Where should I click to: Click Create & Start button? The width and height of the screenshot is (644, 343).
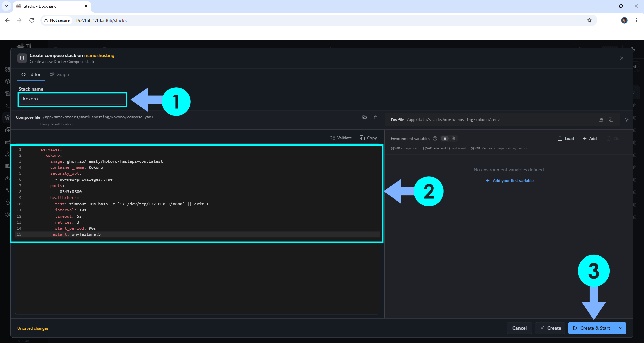[x=591, y=328]
